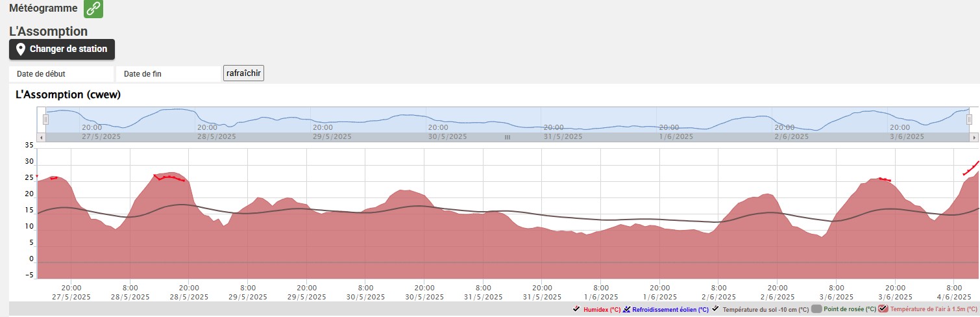Click the map pin icon on Changer de station
Image resolution: width=980 pixels, height=317 pixels.
20,49
